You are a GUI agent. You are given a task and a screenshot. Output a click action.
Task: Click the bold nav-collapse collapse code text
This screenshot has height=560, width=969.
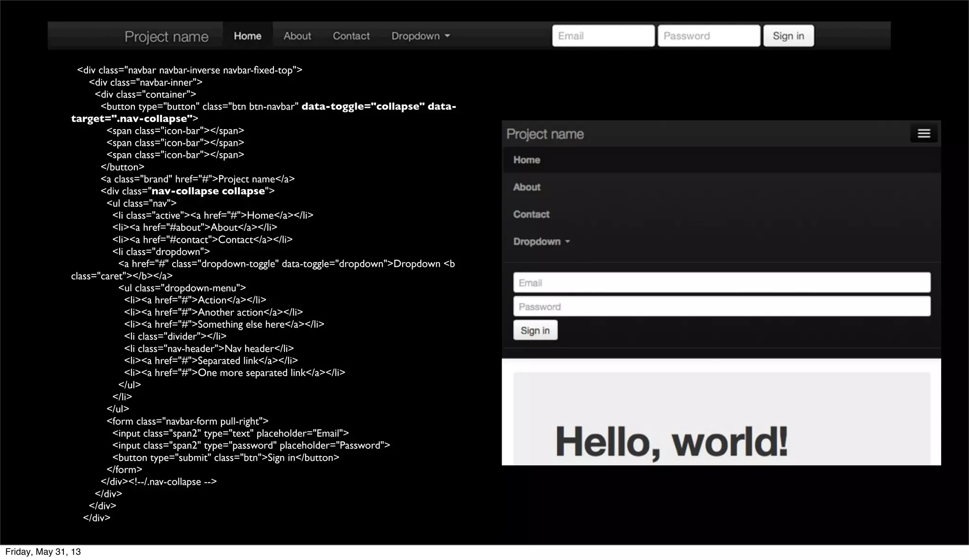208,191
